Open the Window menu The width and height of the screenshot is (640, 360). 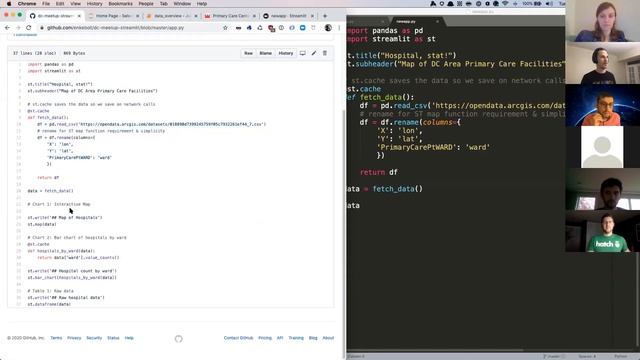click(x=182, y=4)
